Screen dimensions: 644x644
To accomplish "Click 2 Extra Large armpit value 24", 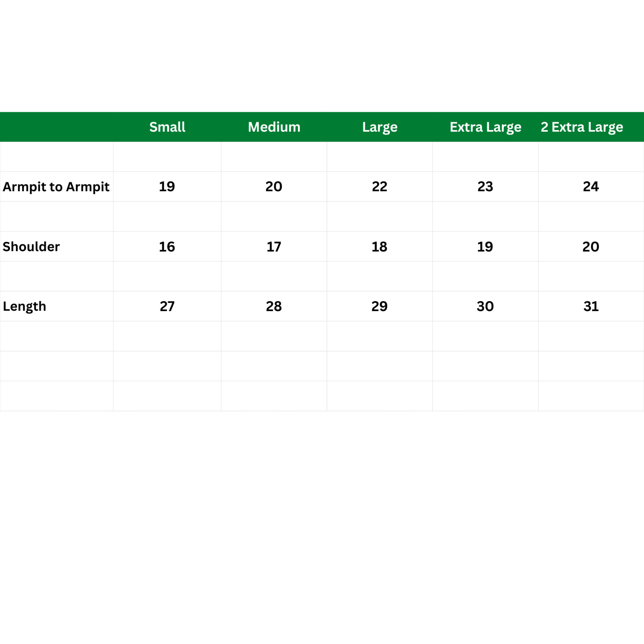I will pyautogui.click(x=591, y=186).
